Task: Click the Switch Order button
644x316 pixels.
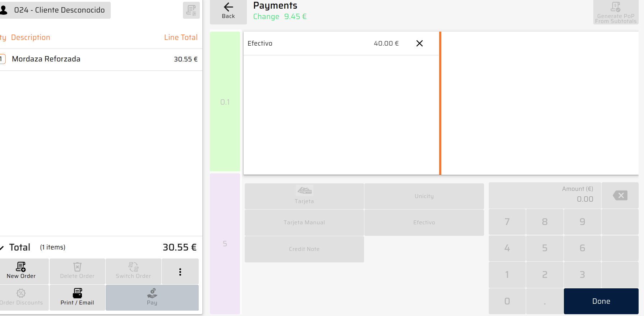Action: tap(133, 271)
